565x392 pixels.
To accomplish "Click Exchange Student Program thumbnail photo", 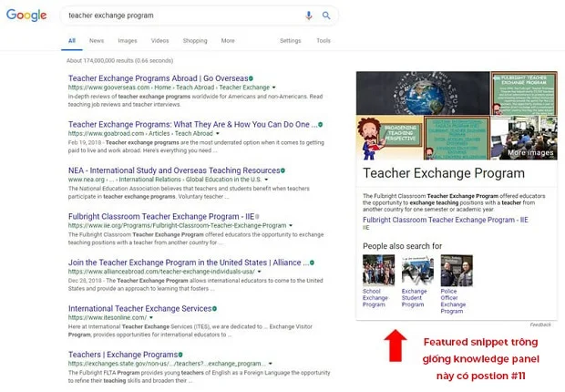I will (x=417, y=271).
